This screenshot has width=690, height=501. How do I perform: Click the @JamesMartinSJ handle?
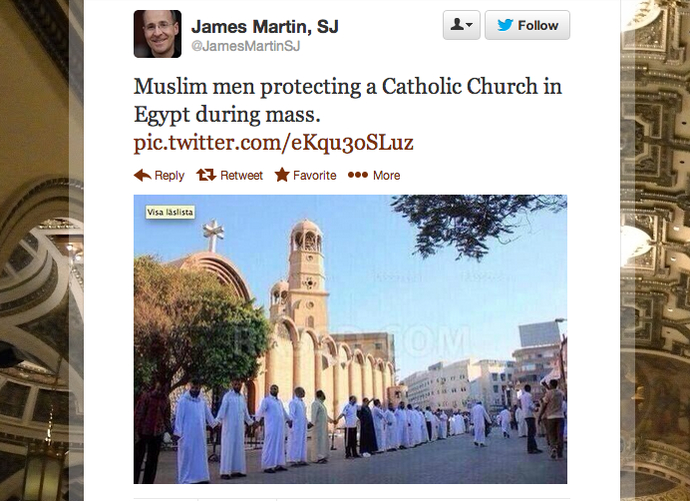[246, 46]
